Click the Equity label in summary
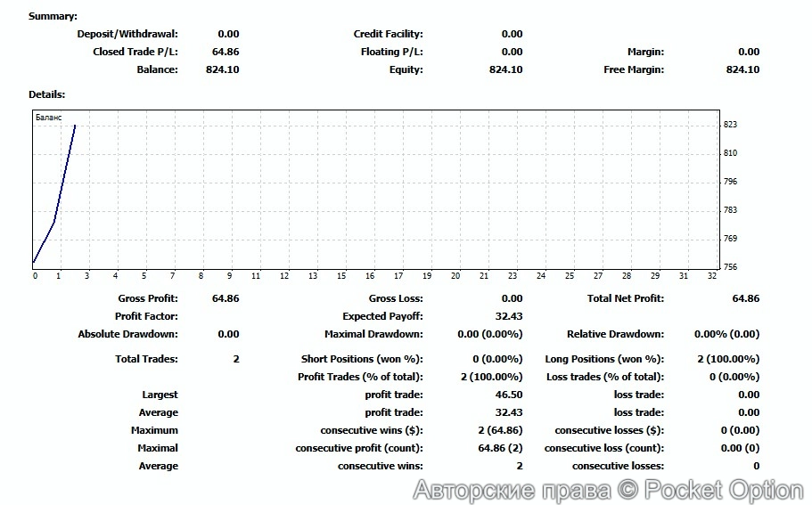The width and height of the screenshot is (812, 505). point(406,69)
